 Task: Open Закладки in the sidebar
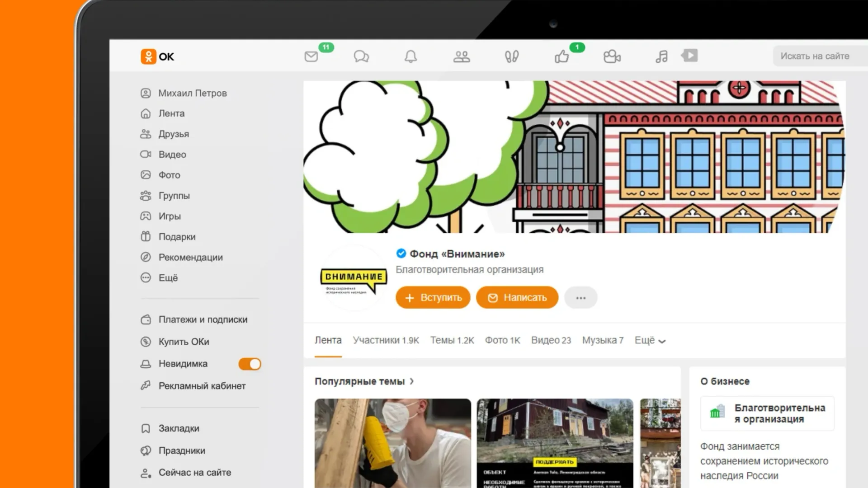click(x=170, y=428)
